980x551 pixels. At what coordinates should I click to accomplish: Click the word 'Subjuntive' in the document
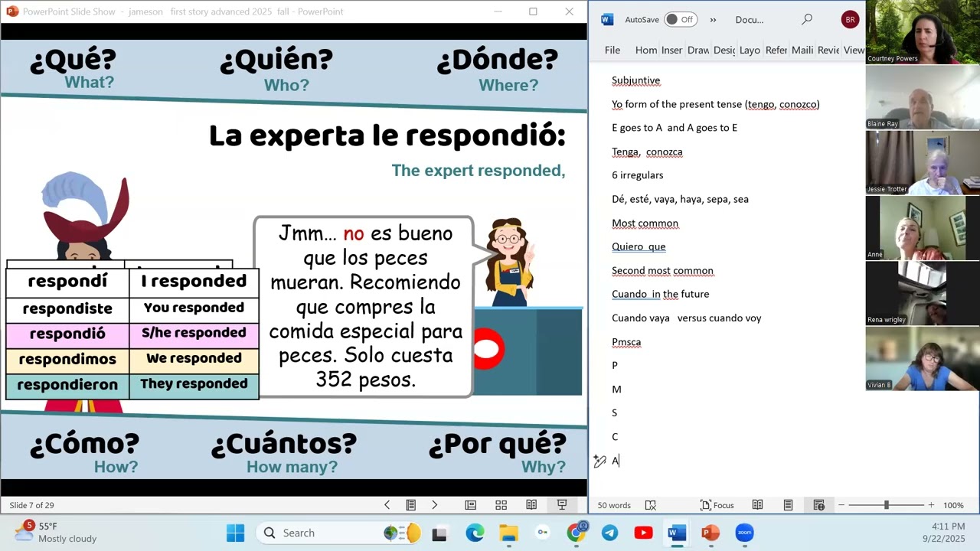(635, 80)
